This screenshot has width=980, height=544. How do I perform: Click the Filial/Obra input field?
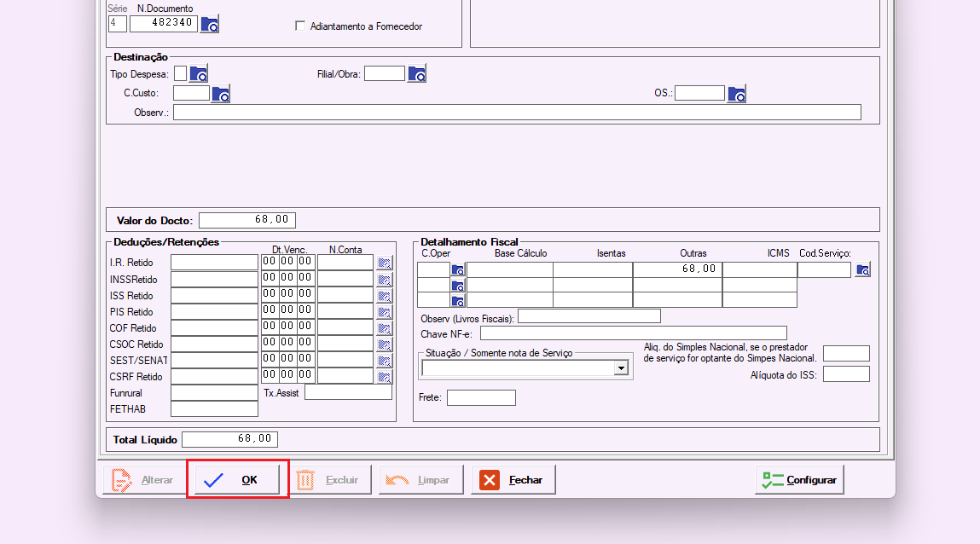click(x=385, y=73)
